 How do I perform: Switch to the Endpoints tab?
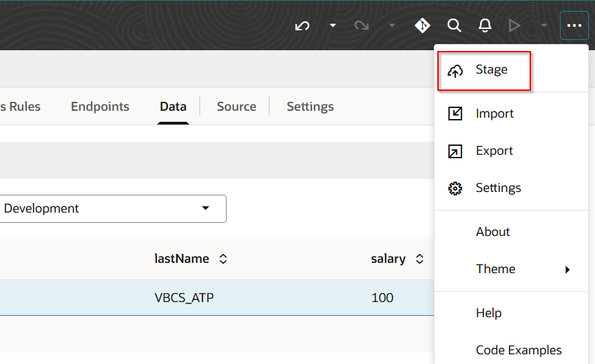100,107
